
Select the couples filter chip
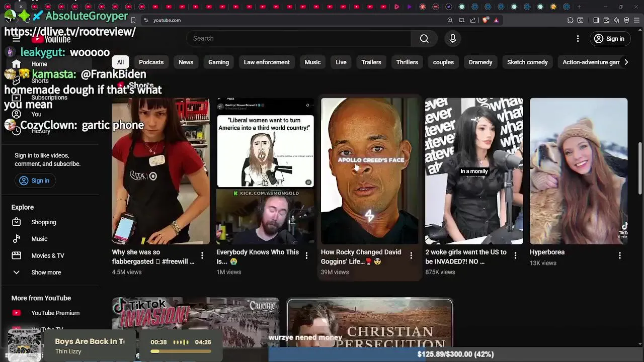[443, 62]
